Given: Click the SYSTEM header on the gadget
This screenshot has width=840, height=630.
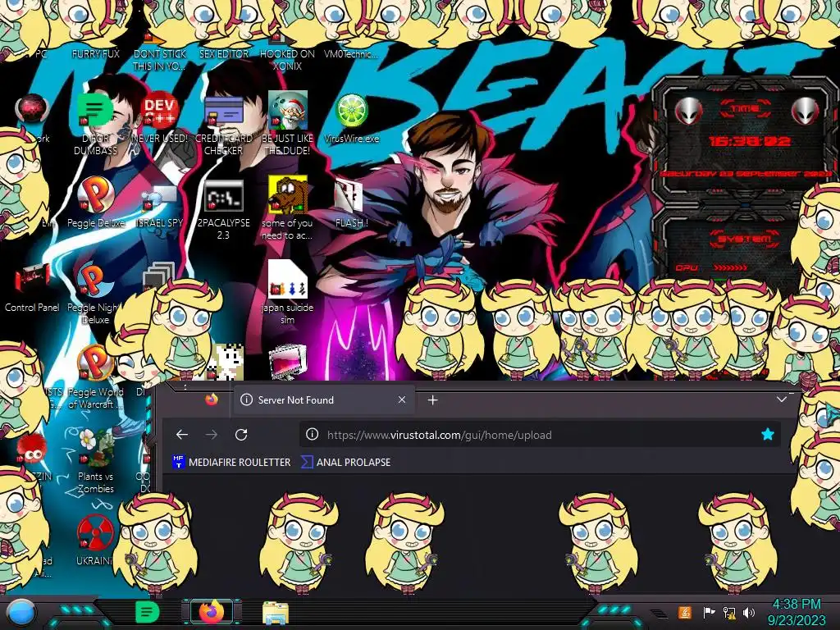Looking at the screenshot, I should [744, 239].
